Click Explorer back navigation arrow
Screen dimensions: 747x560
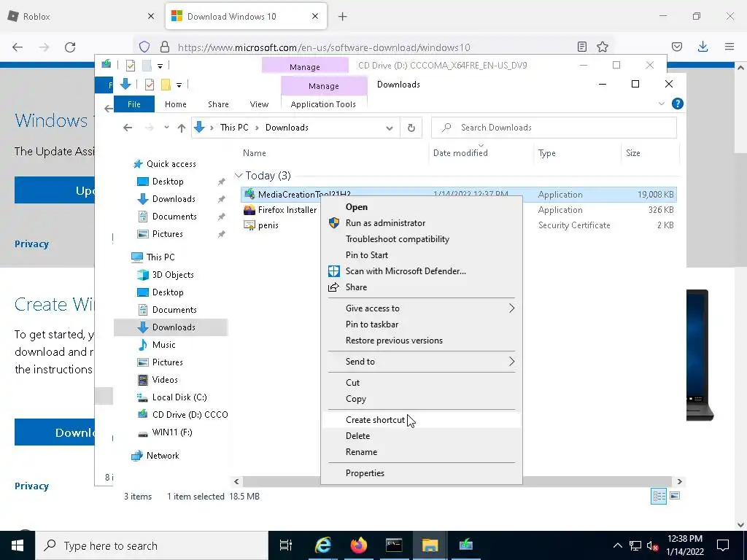128,128
